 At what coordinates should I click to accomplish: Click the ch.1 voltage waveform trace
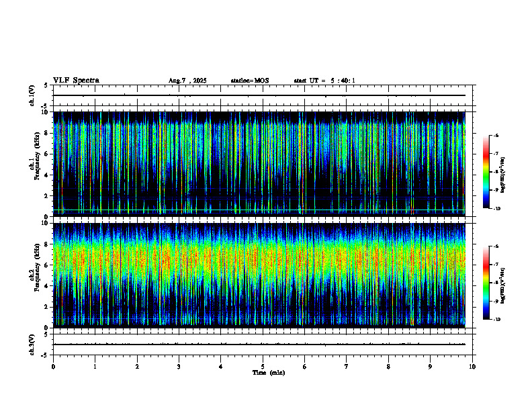tap(259, 95)
